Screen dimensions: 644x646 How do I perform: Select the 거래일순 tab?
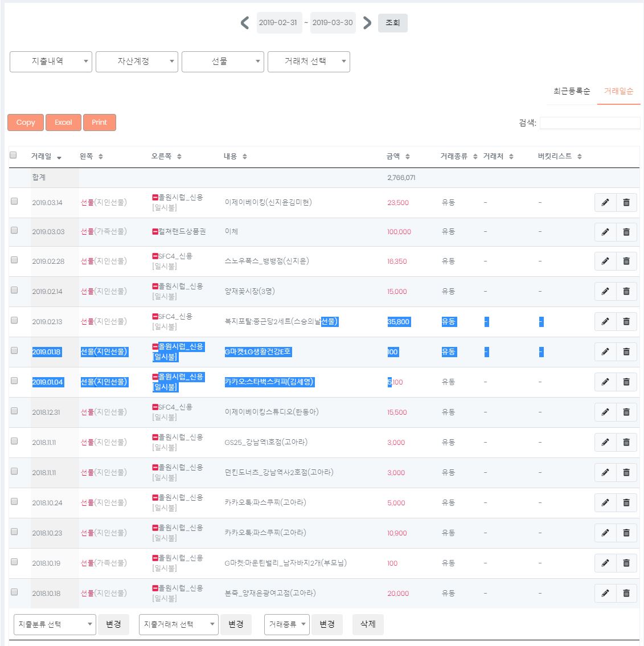click(618, 91)
